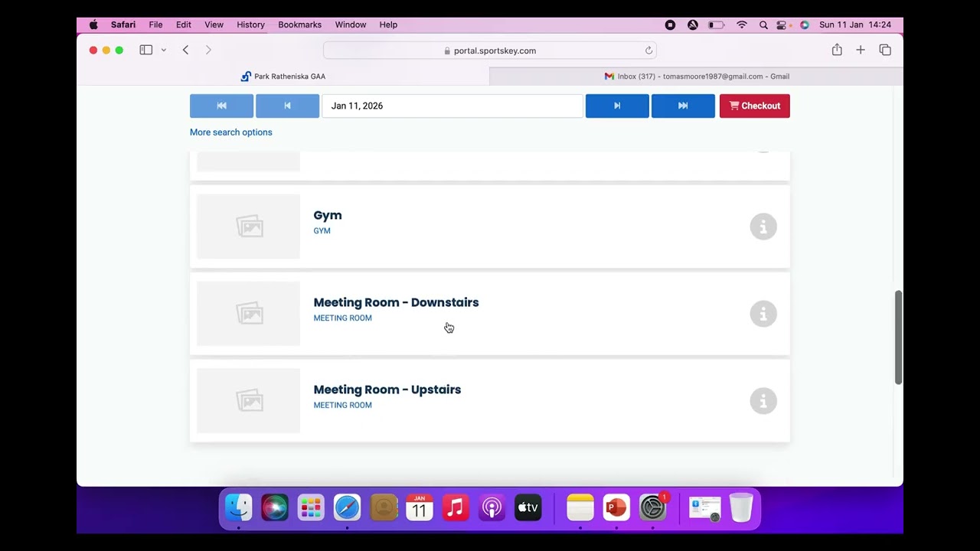
Task: Open Notes from the Dock
Action: pos(580,507)
